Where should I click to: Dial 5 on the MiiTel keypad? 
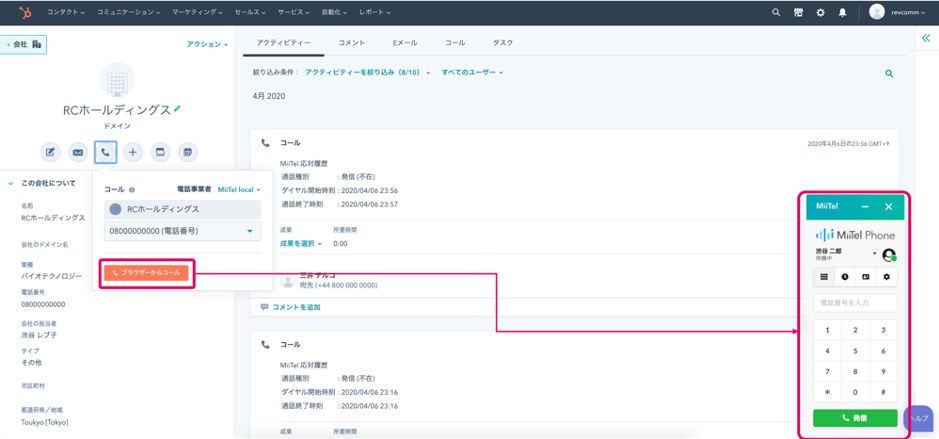pyautogui.click(x=855, y=351)
